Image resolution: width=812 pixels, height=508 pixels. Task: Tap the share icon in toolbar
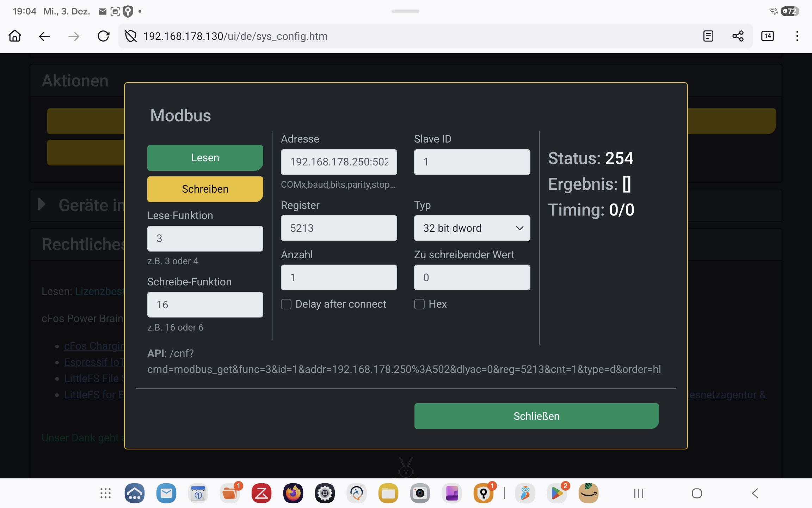pos(738,36)
